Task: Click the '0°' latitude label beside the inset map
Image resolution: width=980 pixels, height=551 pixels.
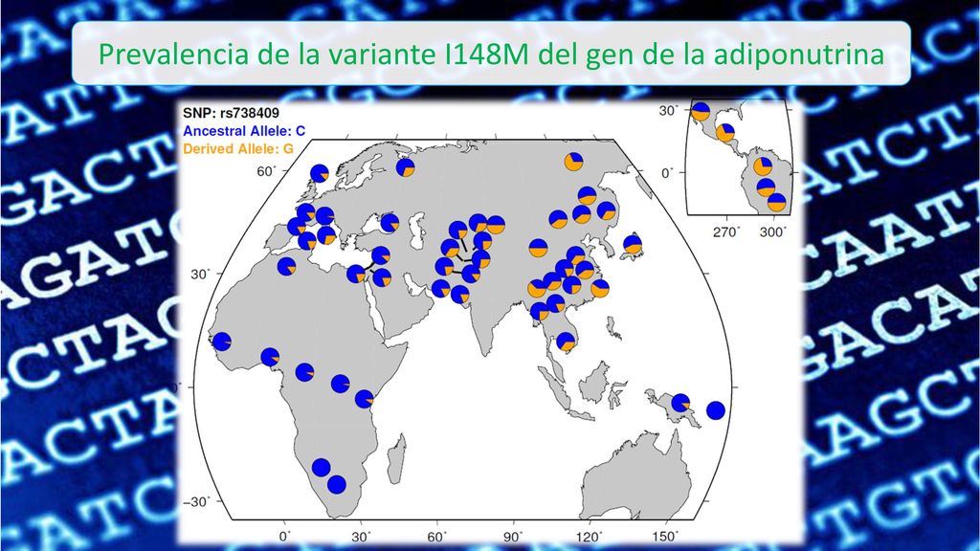Action: 669,172
